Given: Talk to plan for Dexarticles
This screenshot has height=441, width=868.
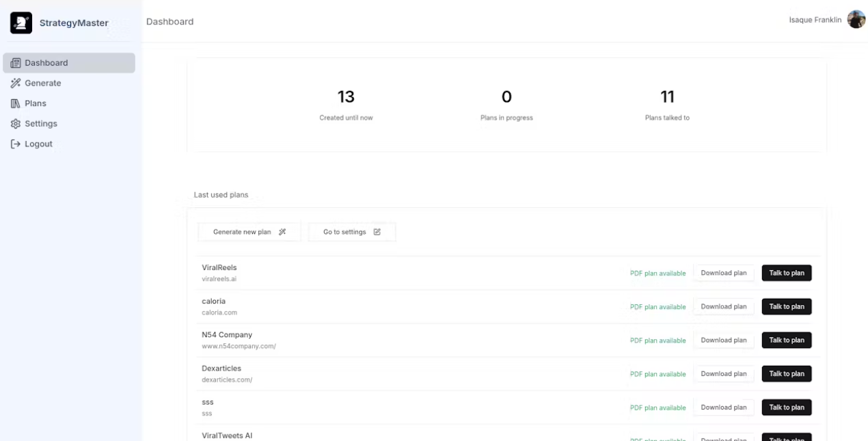Looking at the screenshot, I should click(x=787, y=373).
